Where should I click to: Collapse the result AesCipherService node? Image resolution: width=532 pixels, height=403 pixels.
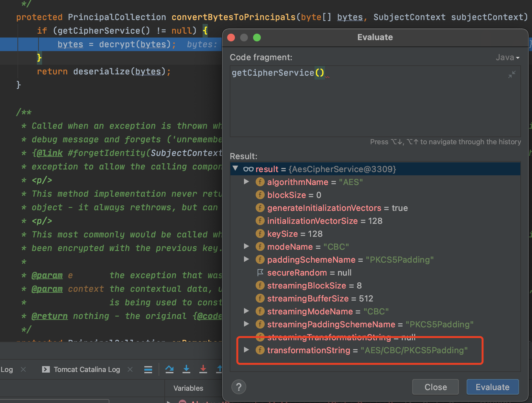(236, 169)
